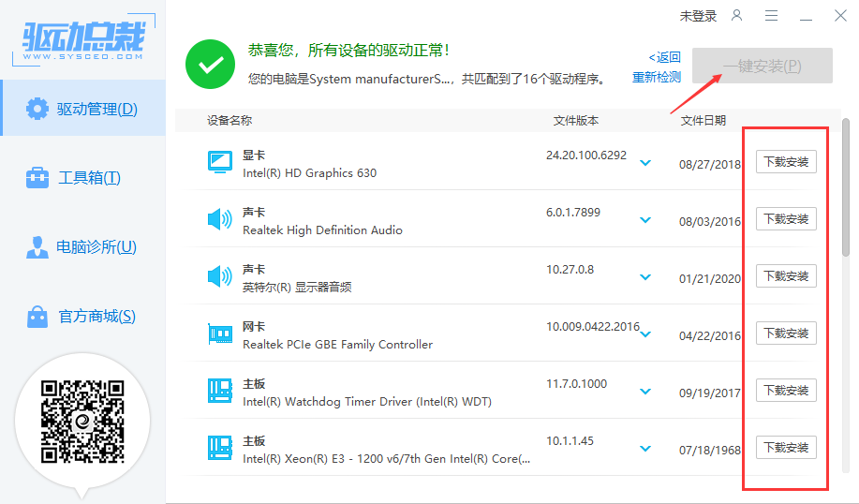Click the Intel HD Graphics 630 display icon
Viewport: 859px width, 504px height.
219,162
